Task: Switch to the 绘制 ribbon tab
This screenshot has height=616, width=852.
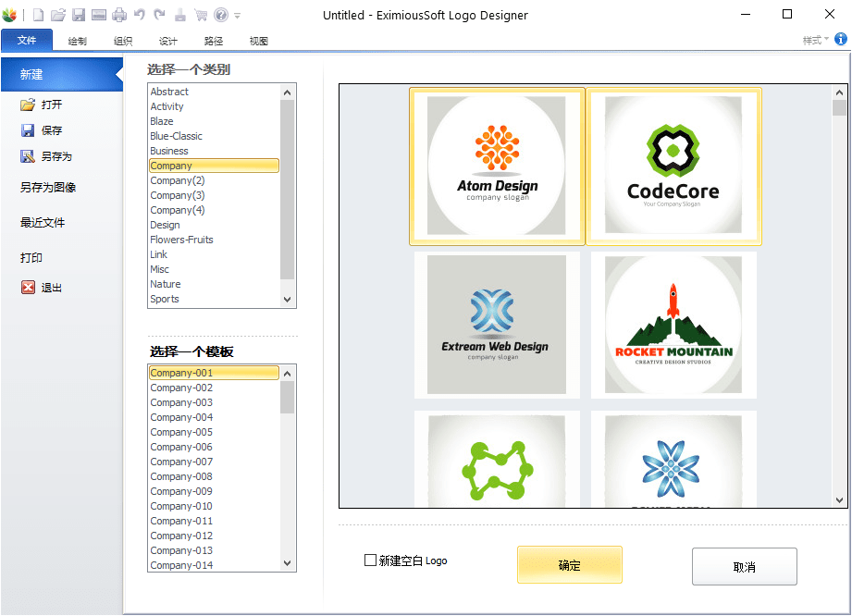Action: pyautogui.click(x=77, y=41)
